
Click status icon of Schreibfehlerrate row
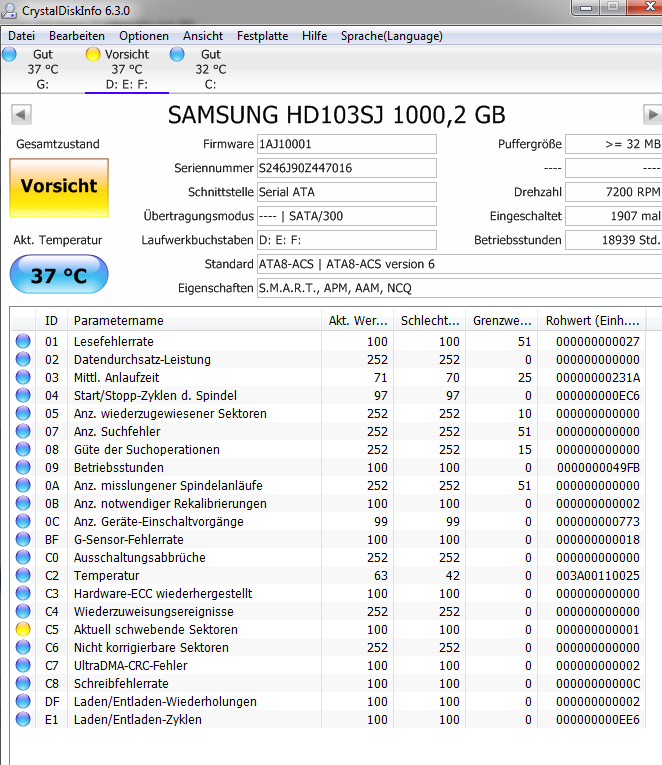(x=23, y=683)
